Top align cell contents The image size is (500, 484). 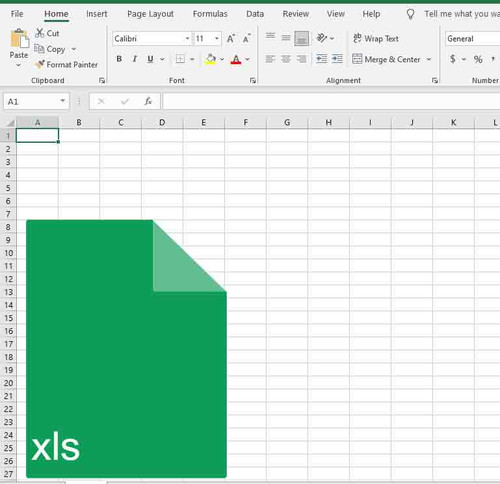point(270,37)
